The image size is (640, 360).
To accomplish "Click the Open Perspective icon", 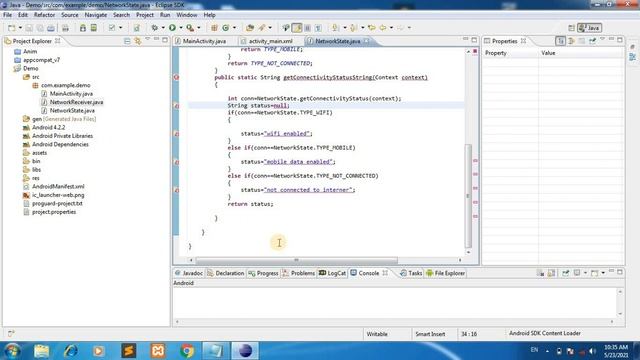I will click(x=571, y=28).
